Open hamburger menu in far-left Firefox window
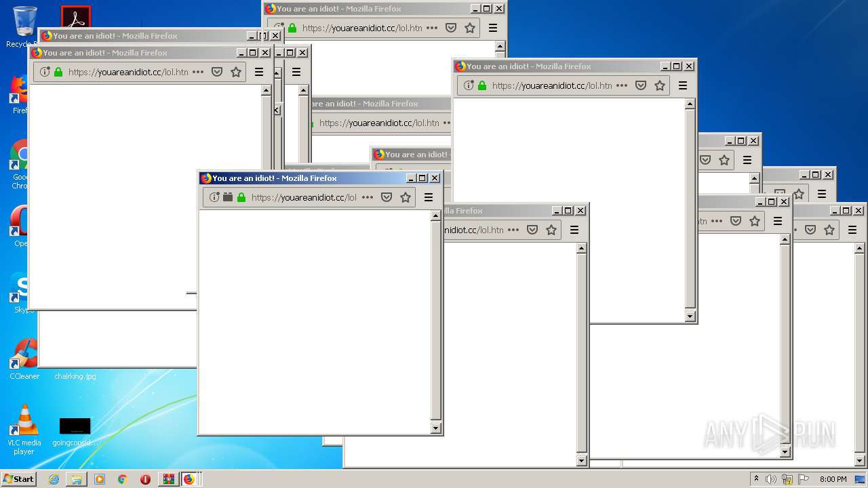 pos(259,72)
